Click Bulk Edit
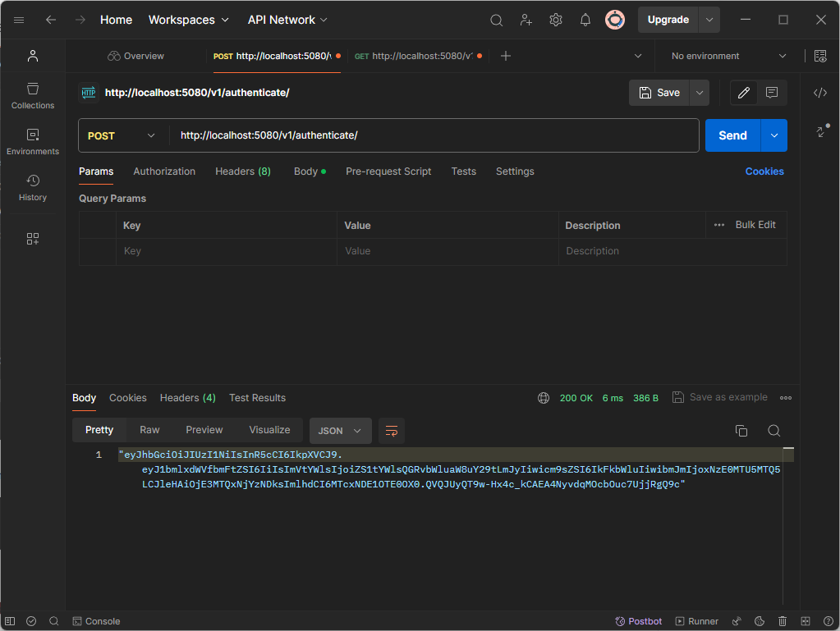Viewport: 840px width, 631px height. click(755, 225)
